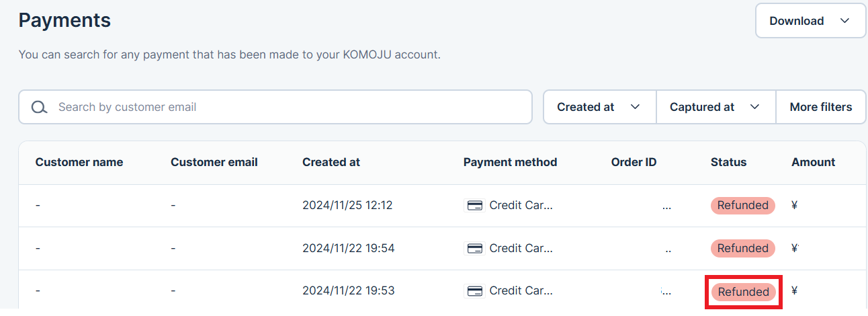Click the Payment method column header
868x316 pixels.
click(510, 162)
